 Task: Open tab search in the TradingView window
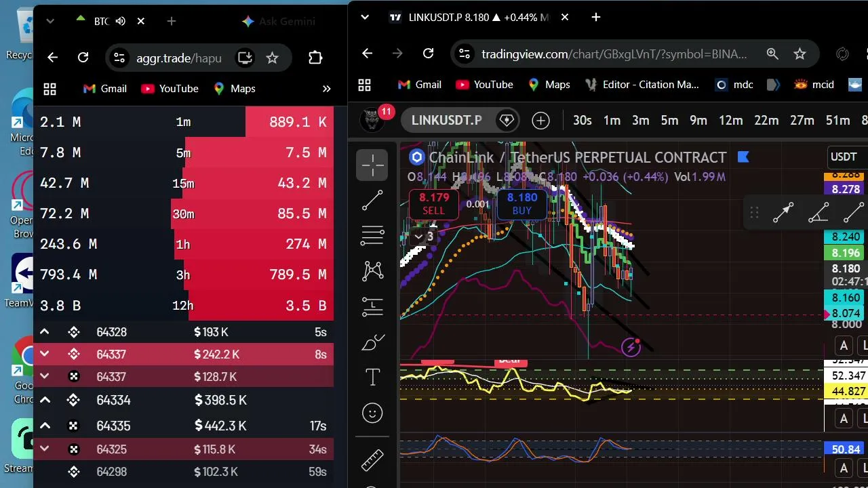click(x=365, y=18)
